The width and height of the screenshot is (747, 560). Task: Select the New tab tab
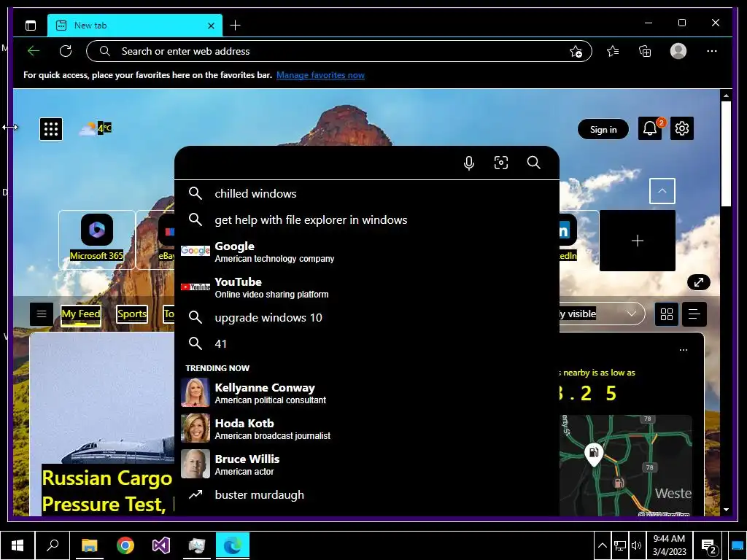pyautogui.click(x=135, y=26)
